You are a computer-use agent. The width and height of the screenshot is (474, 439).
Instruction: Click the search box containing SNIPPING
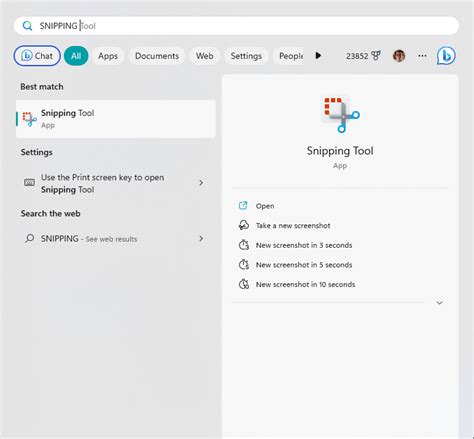(236, 26)
